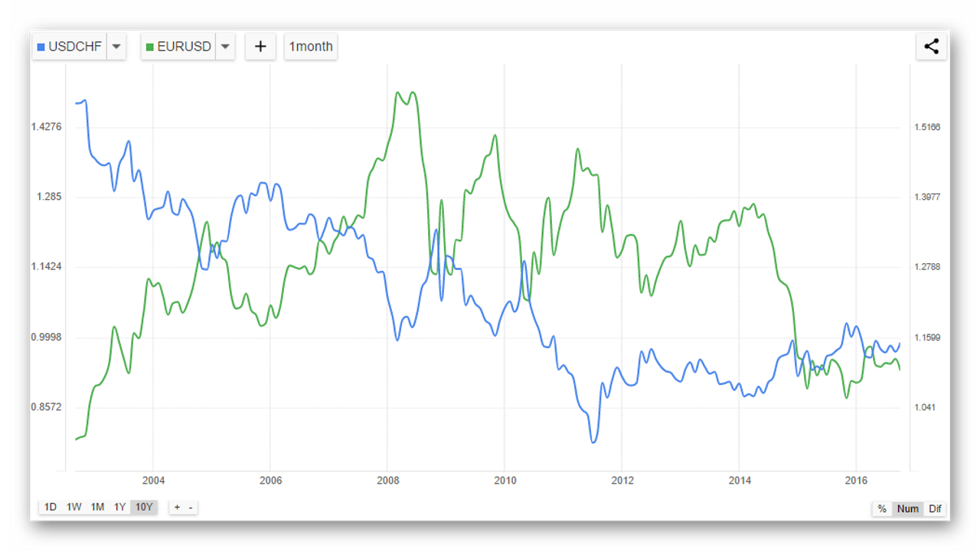Select the 1Y time range
This screenshot has width=980, height=551.
click(x=119, y=507)
